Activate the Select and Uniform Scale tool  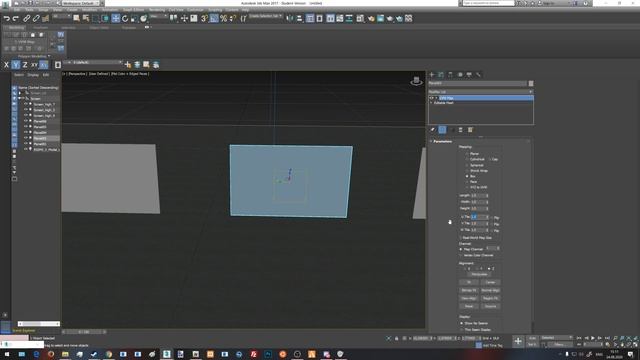(134, 18)
